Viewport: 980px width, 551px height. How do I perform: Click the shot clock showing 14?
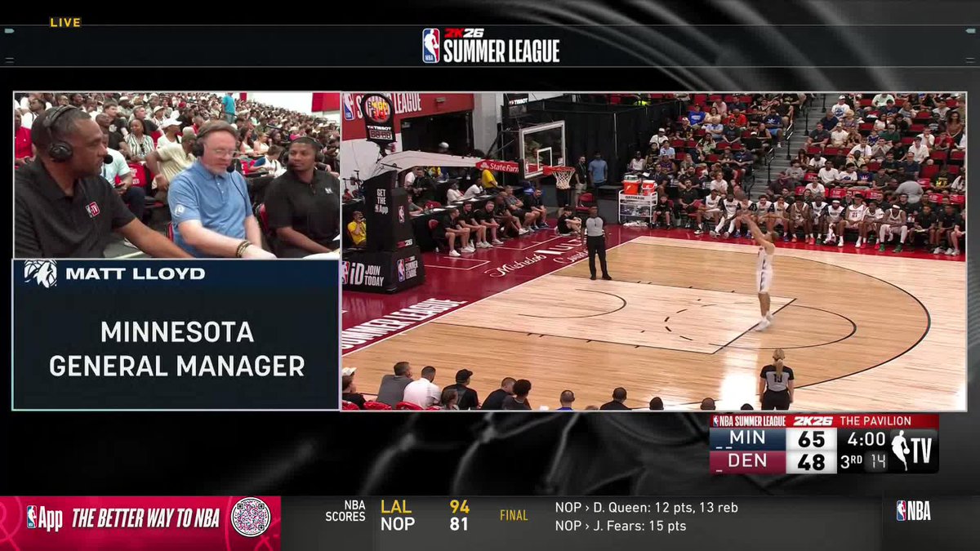click(x=876, y=460)
